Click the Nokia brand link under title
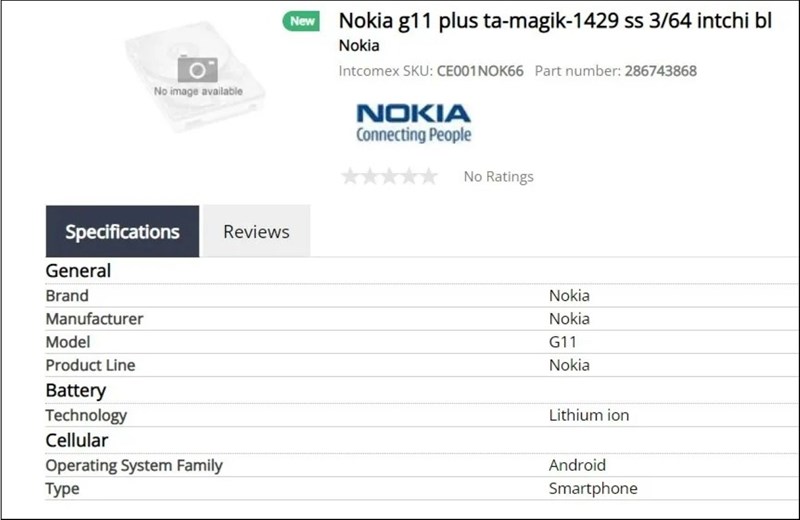The image size is (800, 520). [359, 45]
